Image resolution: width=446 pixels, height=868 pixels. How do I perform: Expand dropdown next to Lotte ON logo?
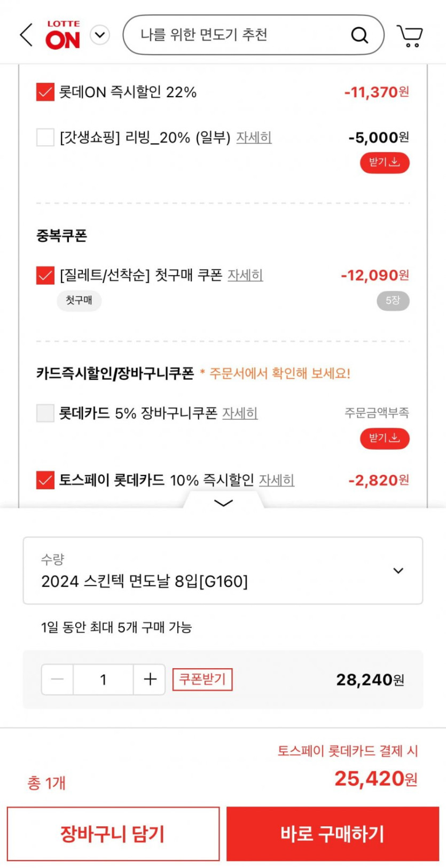[100, 35]
